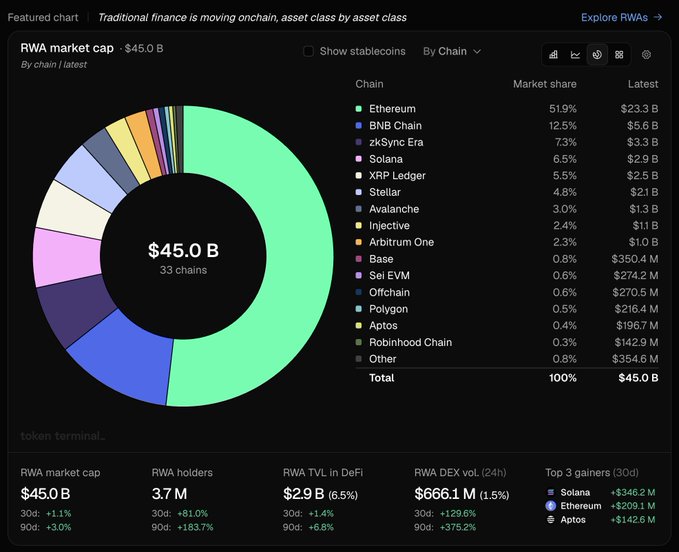
Task: Select the Other row label
Action: point(382,359)
